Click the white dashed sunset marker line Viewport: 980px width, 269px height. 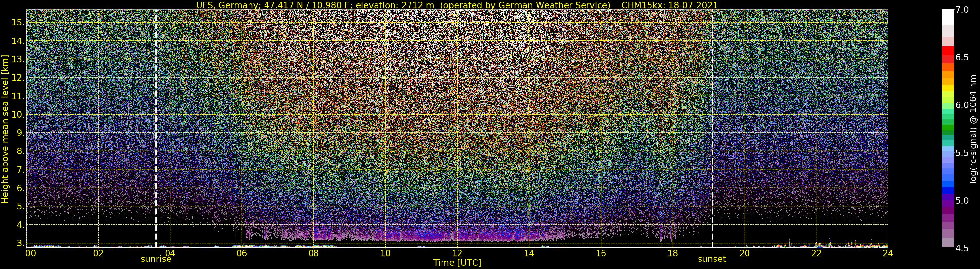coord(712,129)
